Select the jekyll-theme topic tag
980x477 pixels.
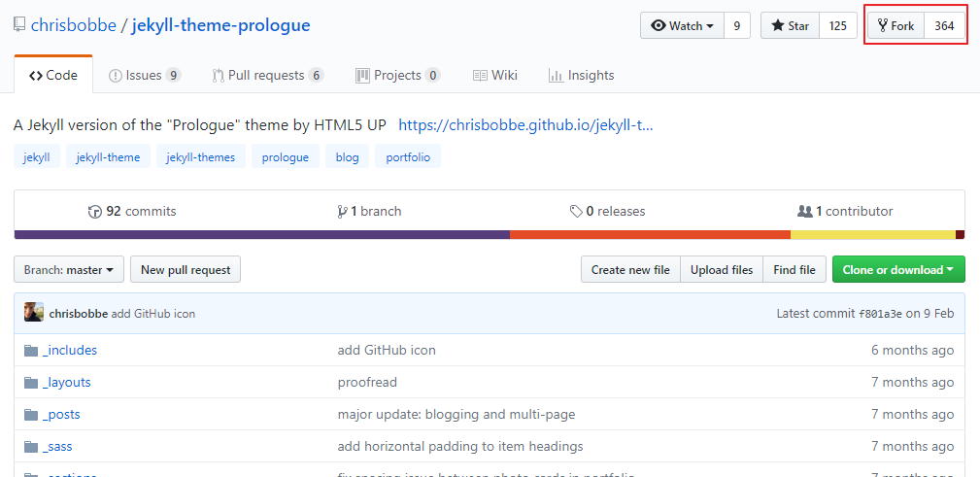click(x=109, y=156)
